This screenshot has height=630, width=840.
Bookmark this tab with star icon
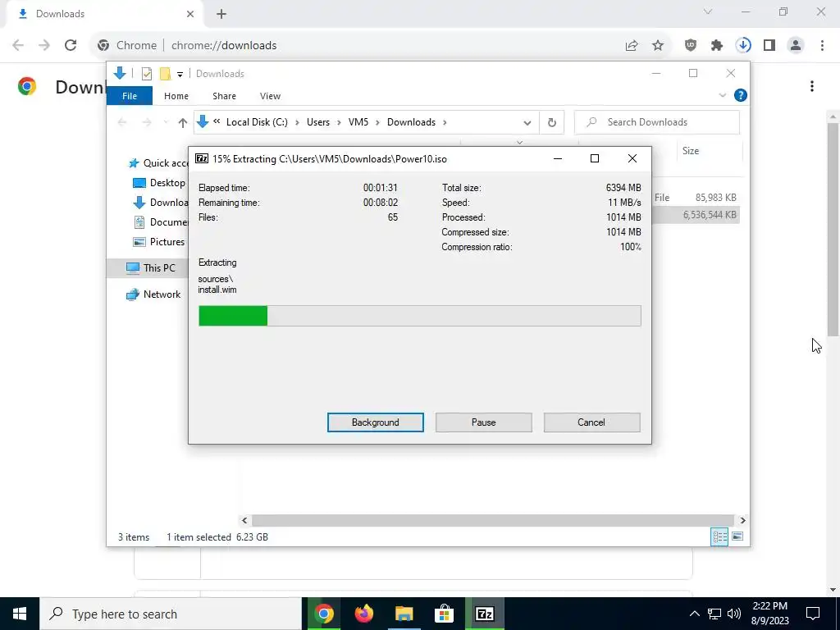(x=658, y=46)
